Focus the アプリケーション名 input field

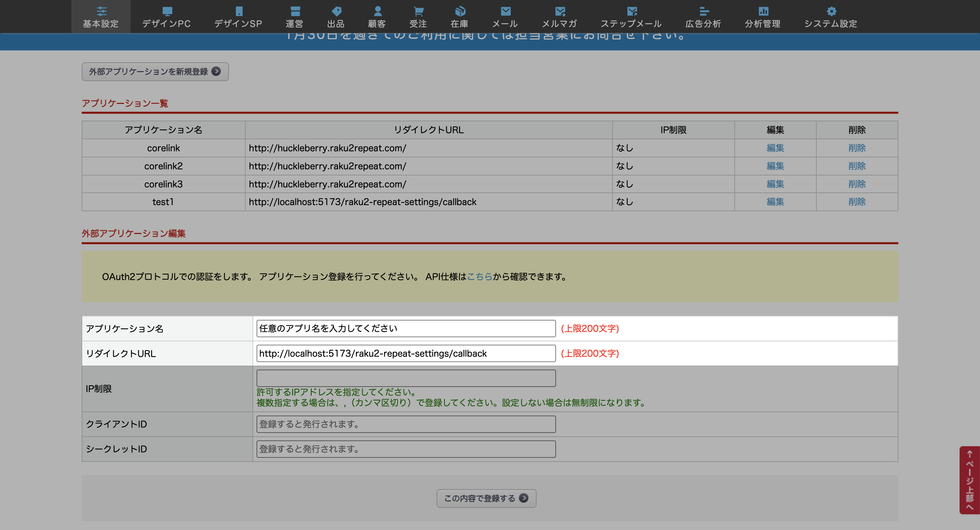click(406, 329)
